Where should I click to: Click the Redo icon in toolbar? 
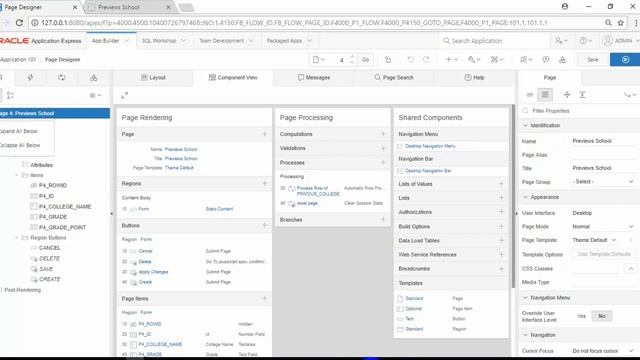(x=426, y=60)
